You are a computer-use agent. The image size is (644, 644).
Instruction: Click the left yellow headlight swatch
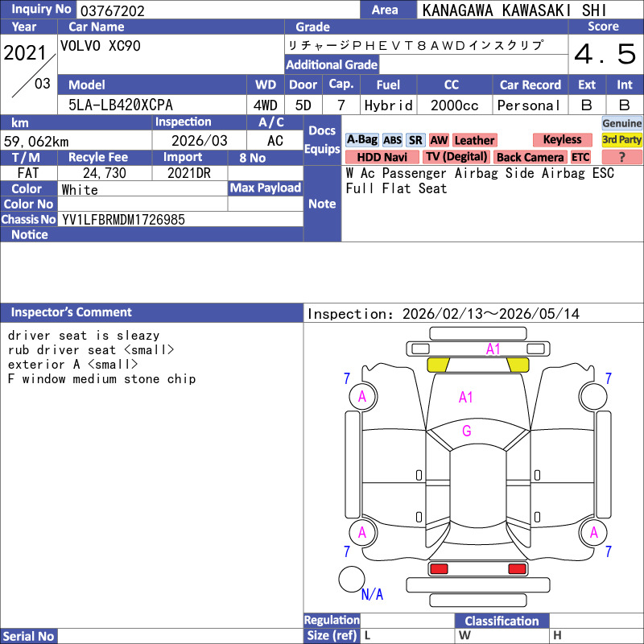pos(437,365)
